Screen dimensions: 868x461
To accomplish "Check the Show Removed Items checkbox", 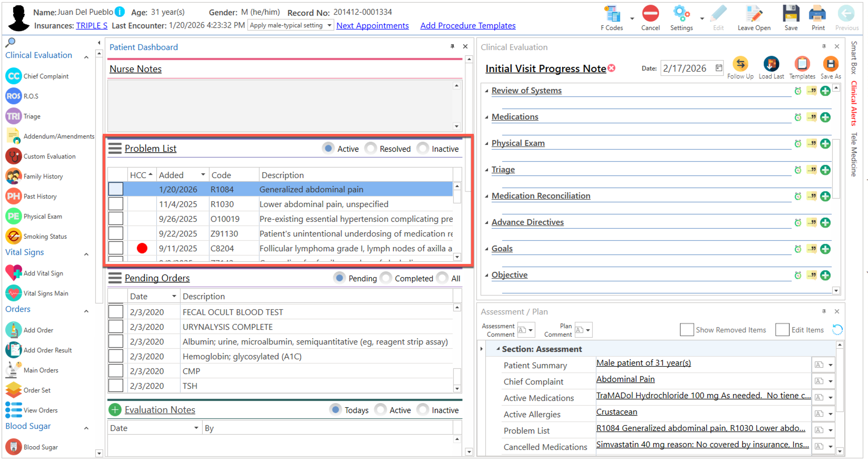I will tap(686, 330).
